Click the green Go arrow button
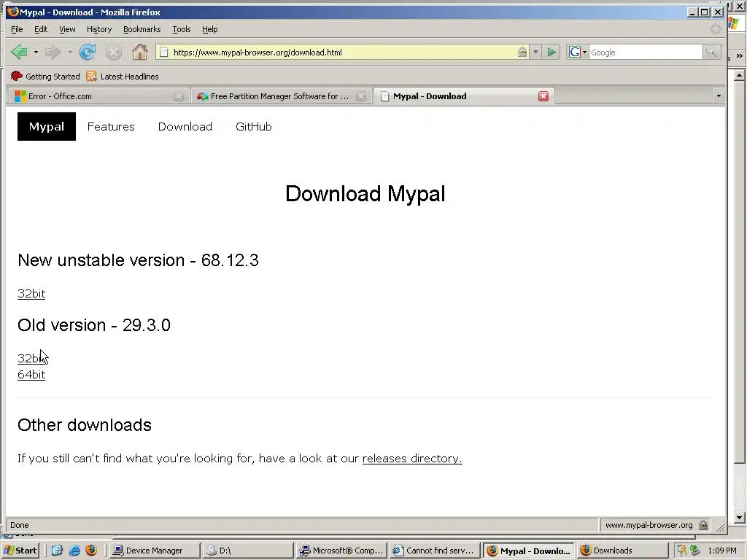This screenshot has width=747, height=560. [x=551, y=52]
